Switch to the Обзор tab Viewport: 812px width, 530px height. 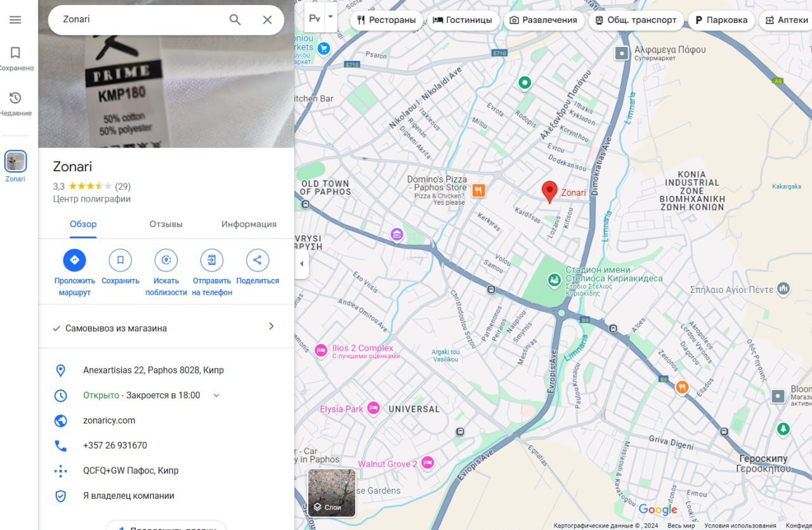[83, 224]
